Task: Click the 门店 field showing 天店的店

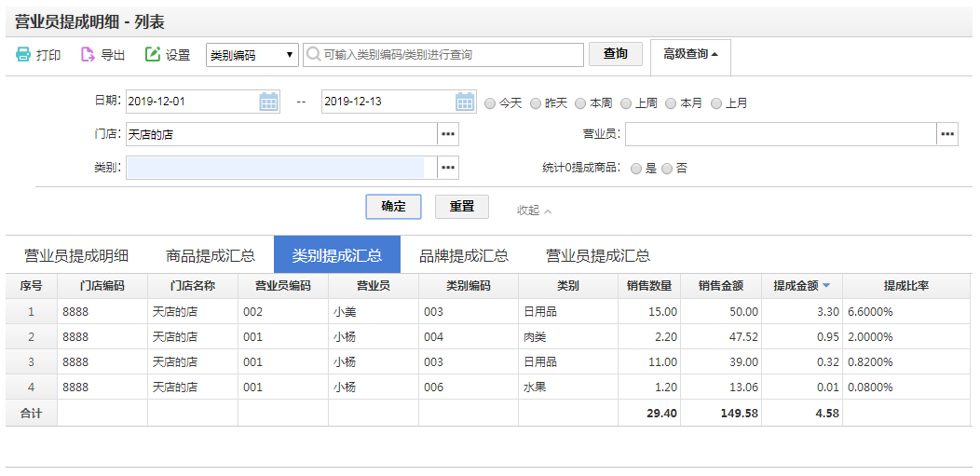Action: point(281,134)
